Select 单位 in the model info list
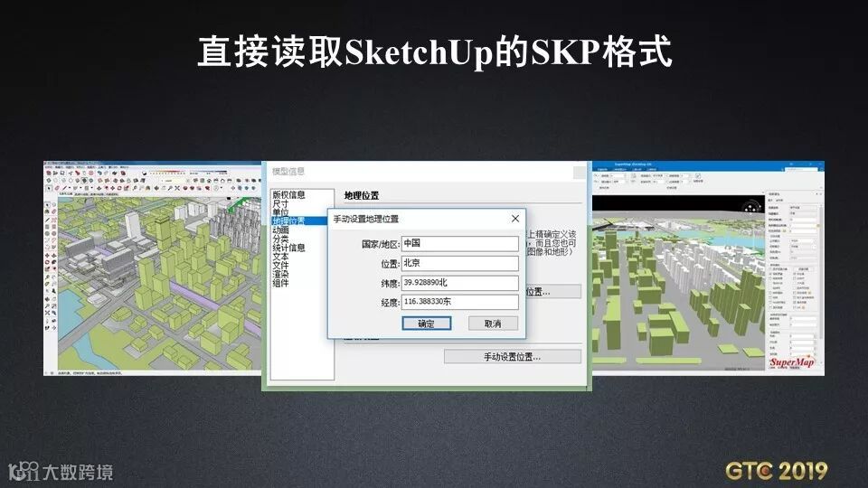Image resolution: width=868 pixels, height=488 pixels. click(x=280, y=211)
